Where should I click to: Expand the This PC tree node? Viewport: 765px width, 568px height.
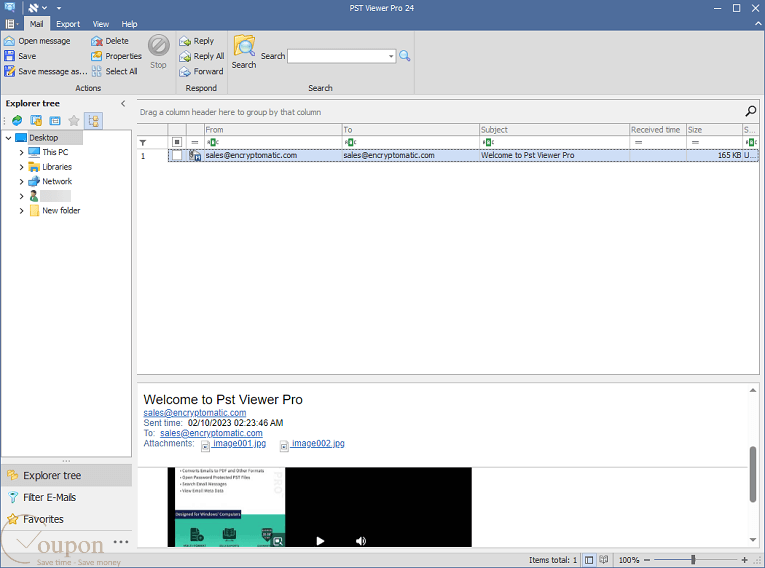[x=21, y=152]
